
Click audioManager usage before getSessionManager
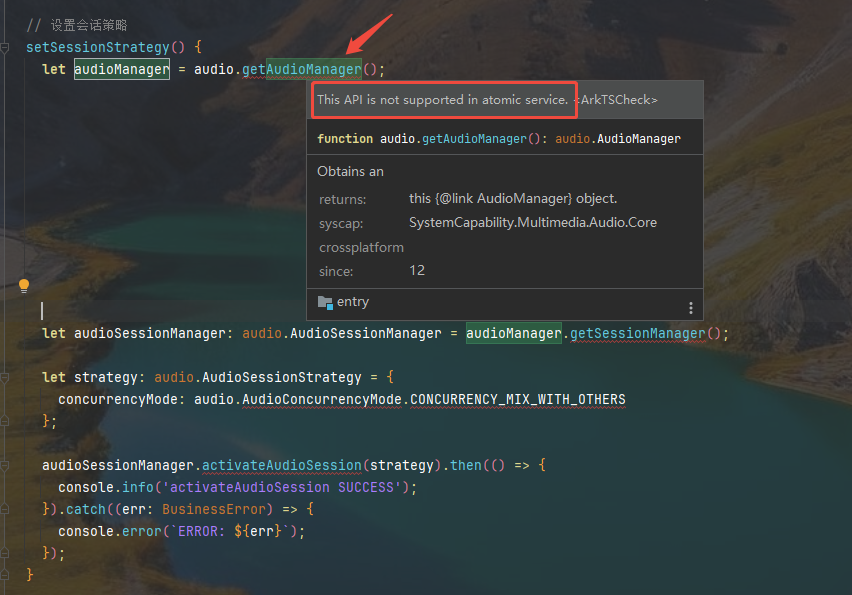point(513,334)
